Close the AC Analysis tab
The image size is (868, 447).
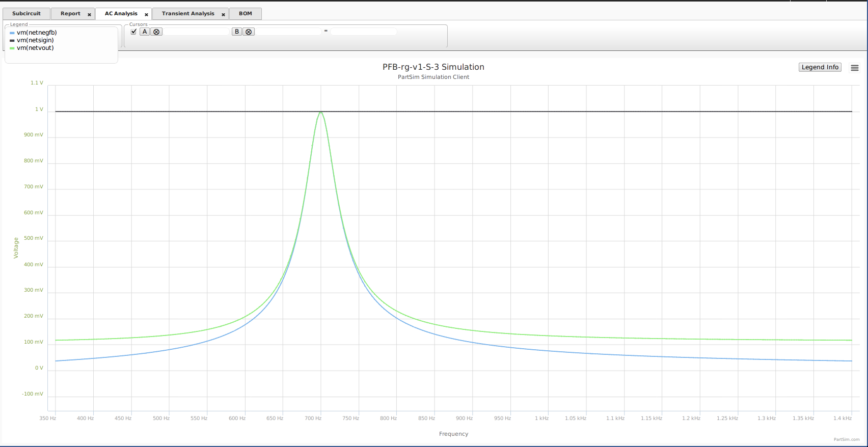tap(146, 15)
